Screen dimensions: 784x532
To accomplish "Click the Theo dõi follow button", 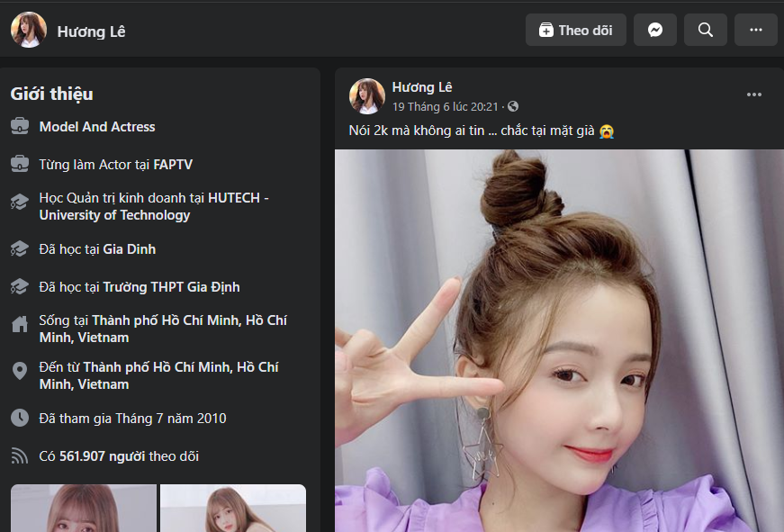I will tap(575, 30).
